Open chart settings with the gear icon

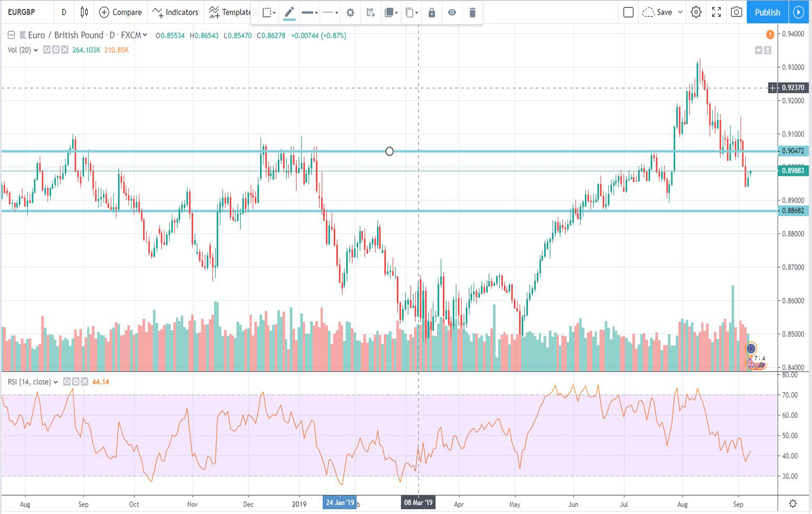[x=696, y=11]
